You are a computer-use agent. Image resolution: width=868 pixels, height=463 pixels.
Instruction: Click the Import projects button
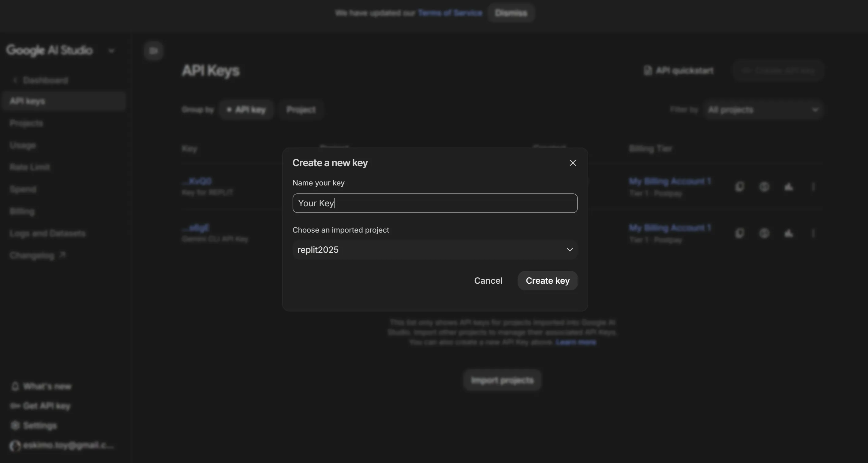(502, 380)
